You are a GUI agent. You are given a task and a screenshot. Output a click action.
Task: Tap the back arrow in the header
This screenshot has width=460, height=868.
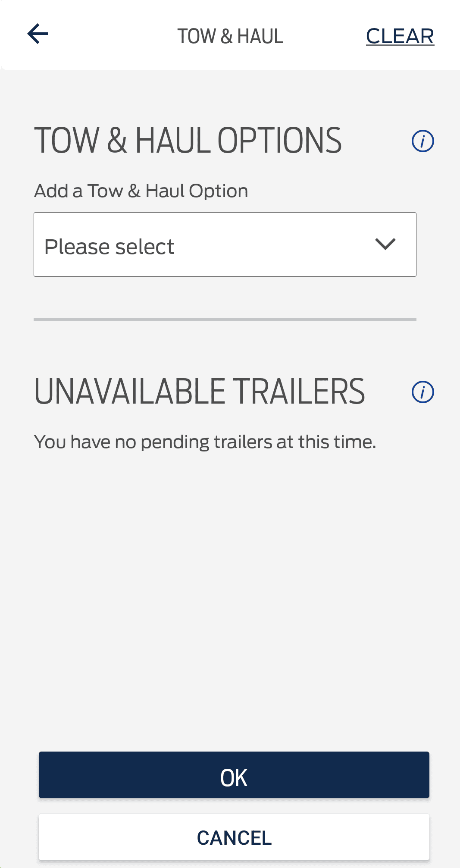(x=38, y=34)
